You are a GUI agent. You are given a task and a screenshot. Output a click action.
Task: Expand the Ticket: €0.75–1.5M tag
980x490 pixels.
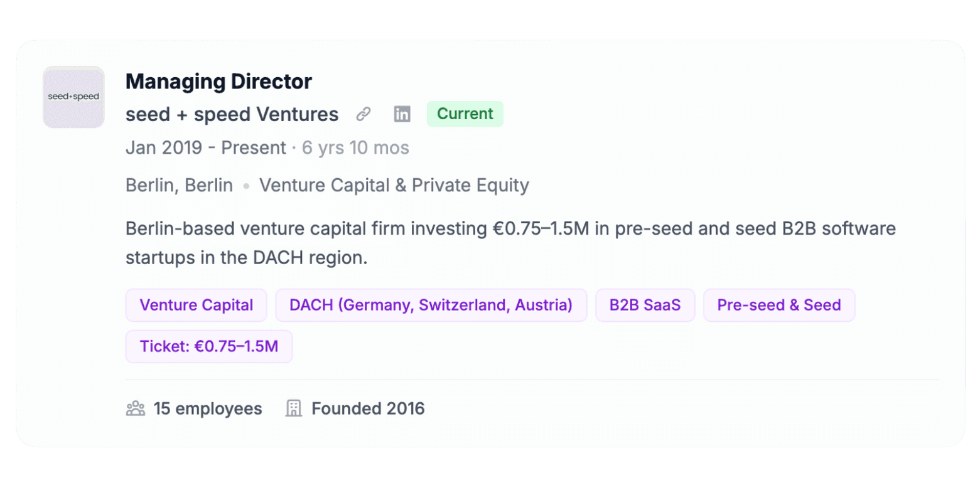click(x=208, y=346)
